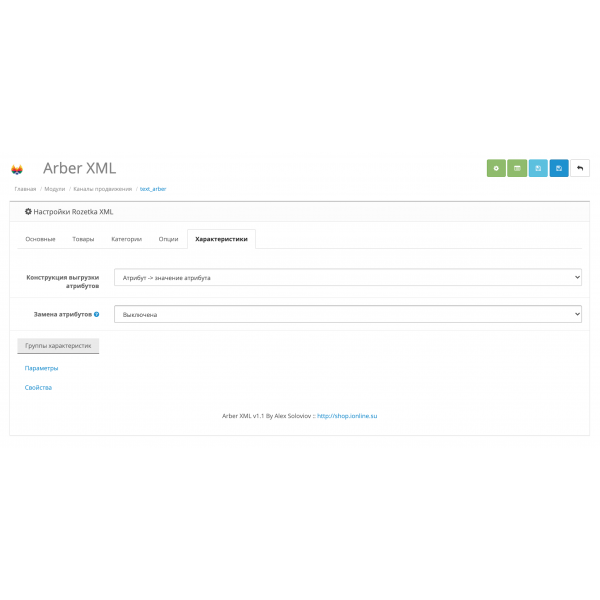Open Конструкция выгрузки атрибутов dropdown
Viewport: 600px width, 600px height.
(348, 277)
